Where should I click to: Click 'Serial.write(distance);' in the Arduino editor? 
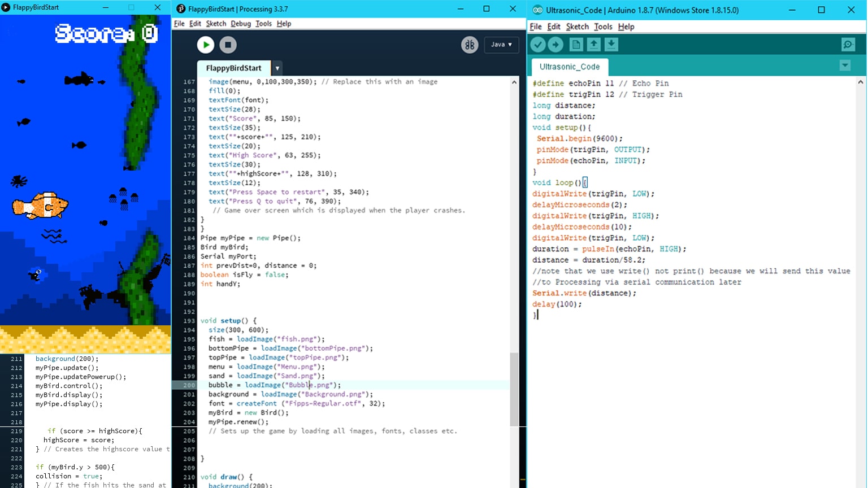tap(584, 293)
